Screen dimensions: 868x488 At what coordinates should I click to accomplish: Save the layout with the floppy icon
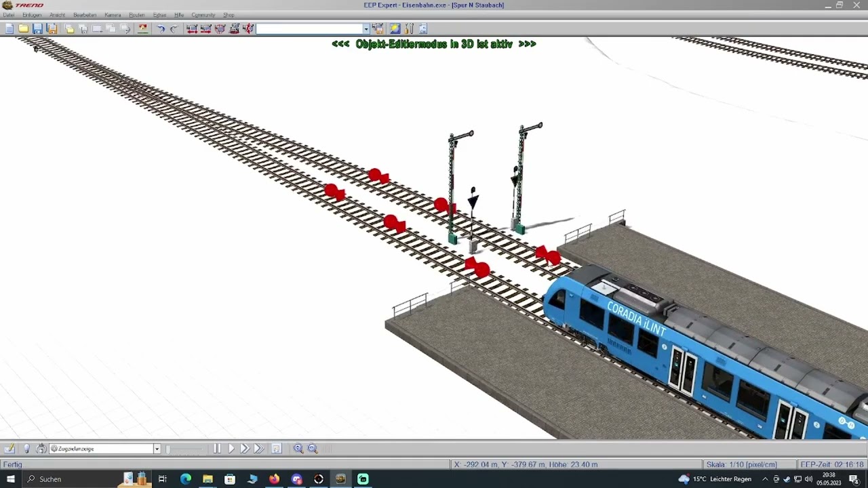[37, 28]
